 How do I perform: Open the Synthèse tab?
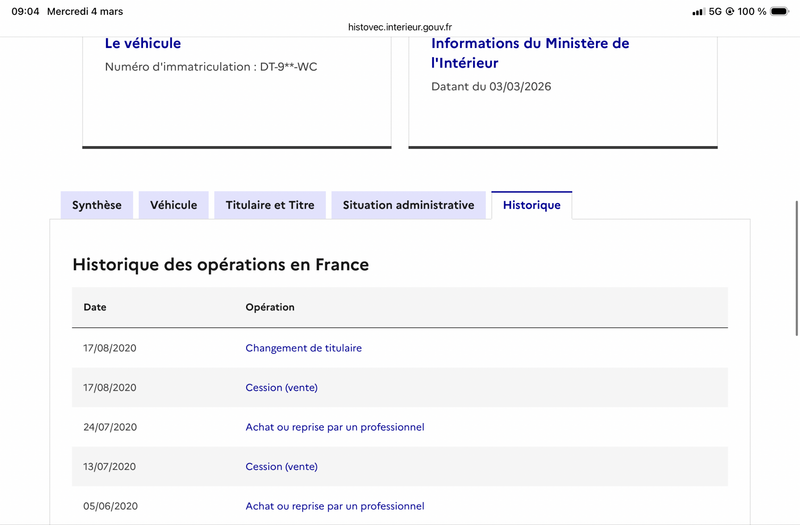[x=97, y=205]
